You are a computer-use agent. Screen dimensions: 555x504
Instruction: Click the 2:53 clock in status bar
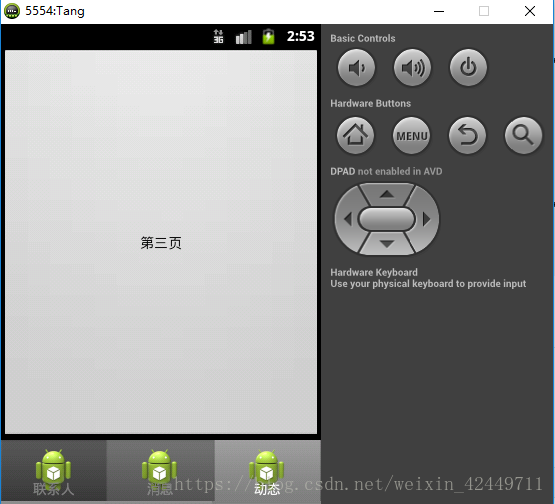[x=301, y=36]
